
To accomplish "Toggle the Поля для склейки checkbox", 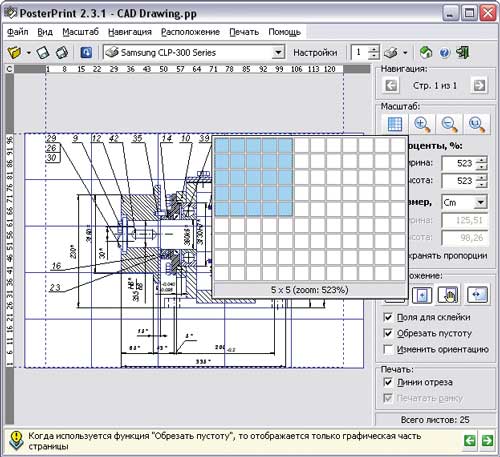I will click(388, 317).
